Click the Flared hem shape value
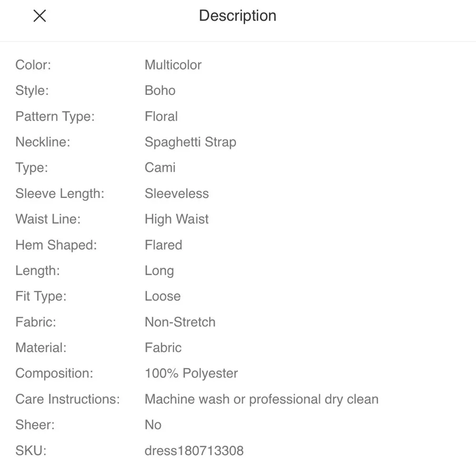 coord(163,245)
